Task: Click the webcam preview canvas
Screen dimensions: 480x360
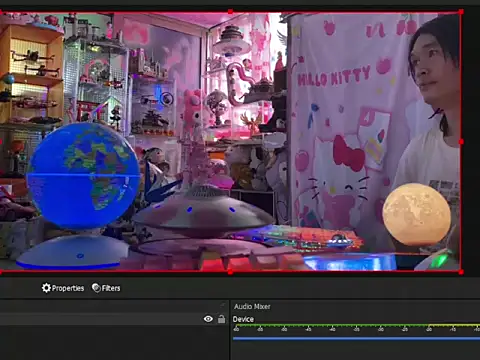Action: (230, 142)
